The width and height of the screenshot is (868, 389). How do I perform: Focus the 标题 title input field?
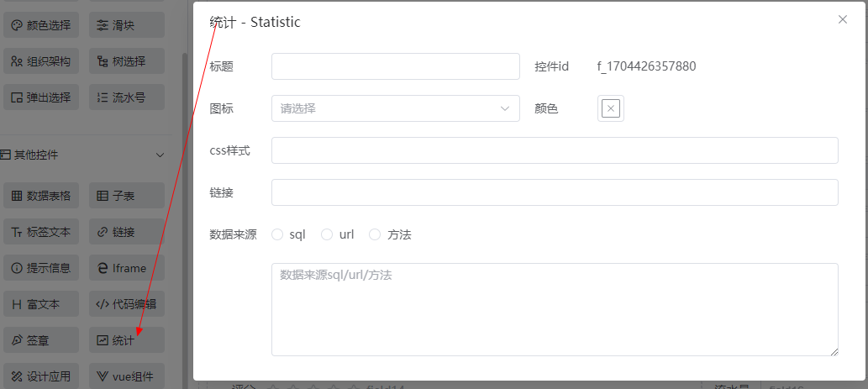click(395, 66)
